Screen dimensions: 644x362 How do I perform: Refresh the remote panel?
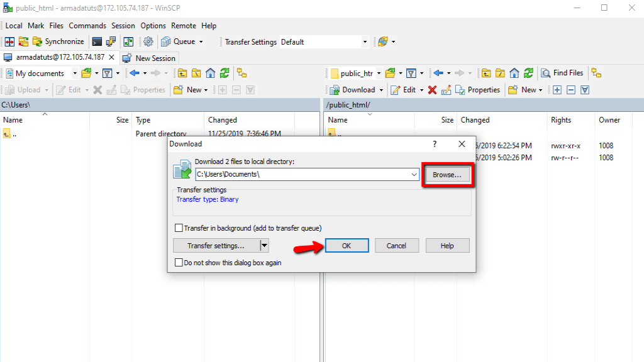click(x=528, y=74)
